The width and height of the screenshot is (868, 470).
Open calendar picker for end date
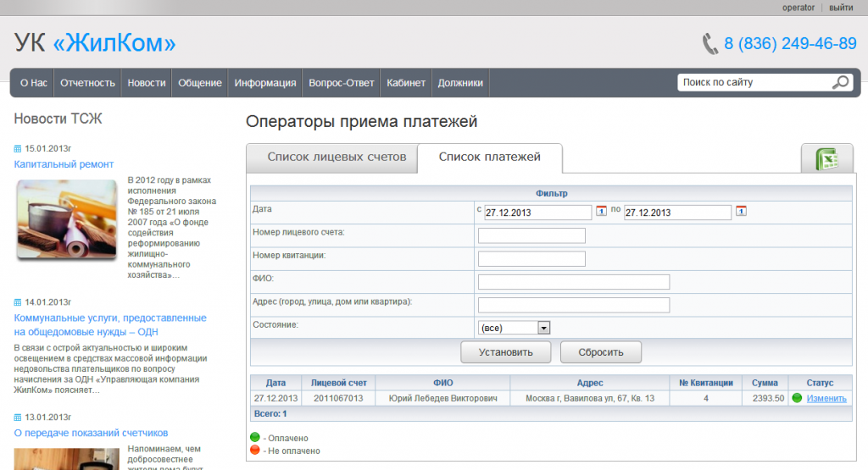741,212
